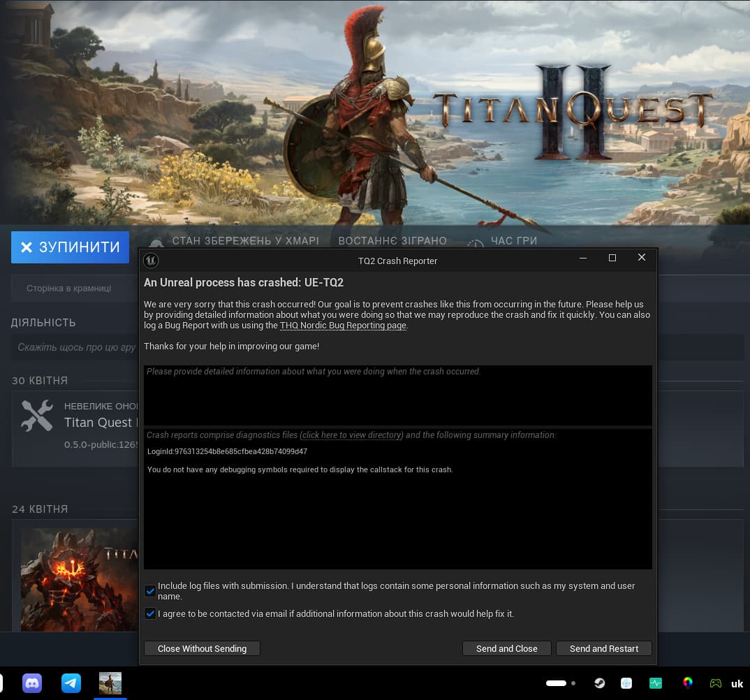Screen dimensions: 750x700
Task: Click the X icon on the ЗУПИНИТИ button
Action: [27, 247]
